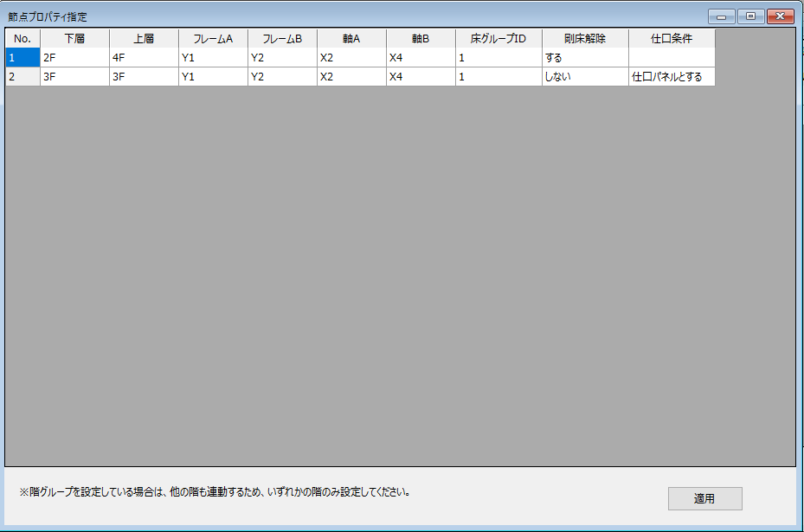
Task: Select the 4F cell in row 1
Action: tap(144, 57)
